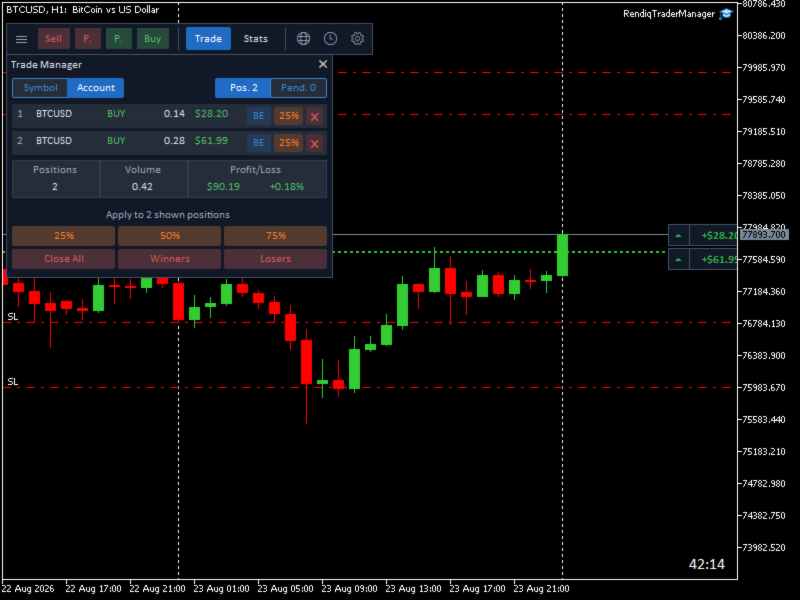Set break-even BE for position 1

[x=259, y=116]
